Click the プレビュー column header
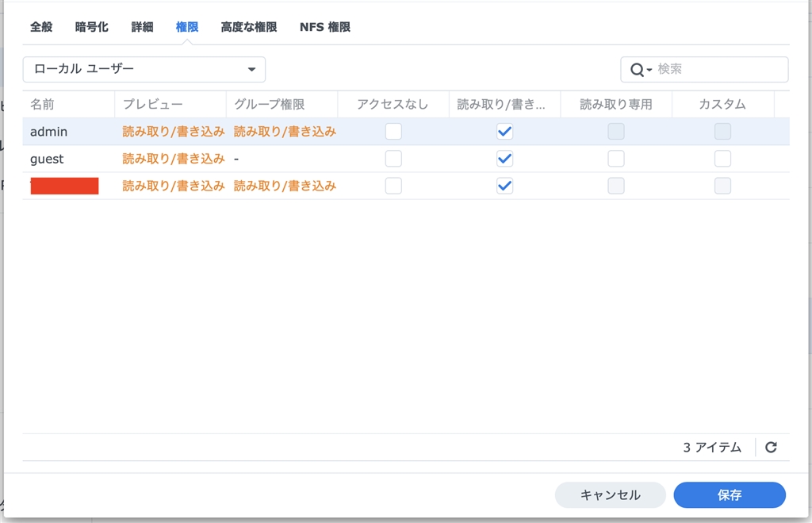812x523 pixels. click(153, 105)
